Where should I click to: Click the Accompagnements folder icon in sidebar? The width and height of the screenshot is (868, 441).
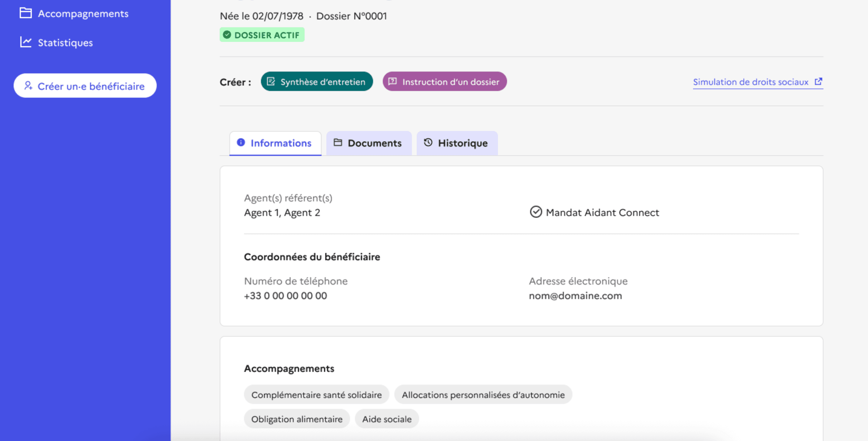(25, 13)
